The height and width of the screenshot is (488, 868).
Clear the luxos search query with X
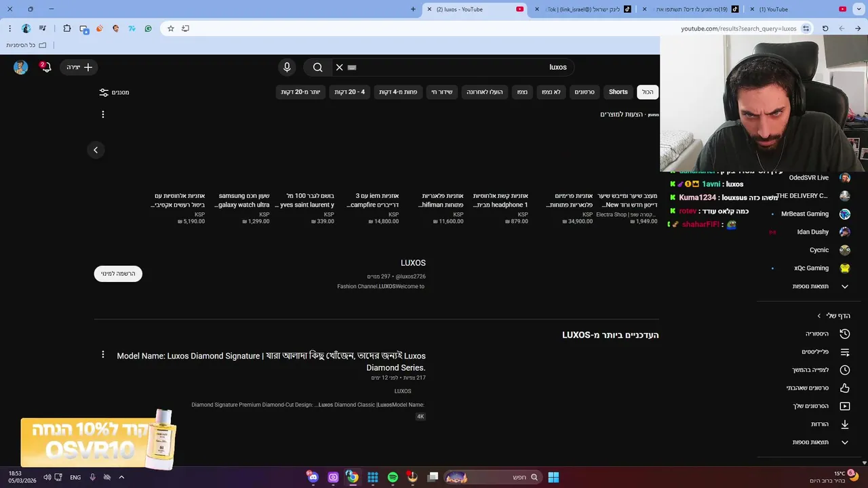(x=339, y=67)
